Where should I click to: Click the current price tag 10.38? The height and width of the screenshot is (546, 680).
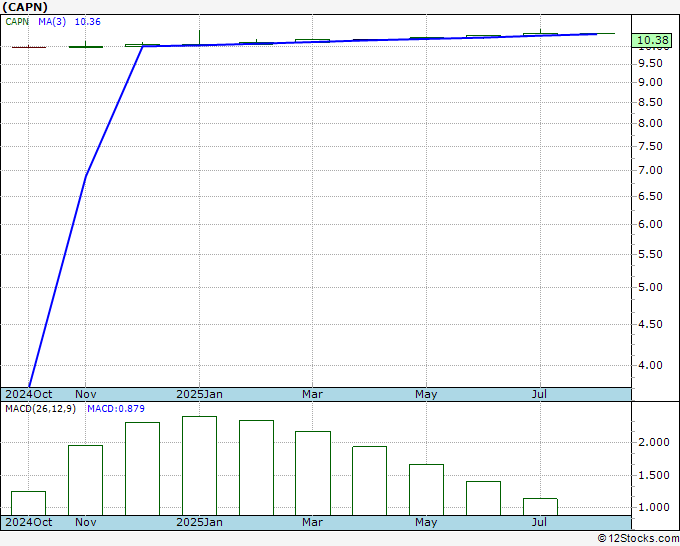pos(653,40)
